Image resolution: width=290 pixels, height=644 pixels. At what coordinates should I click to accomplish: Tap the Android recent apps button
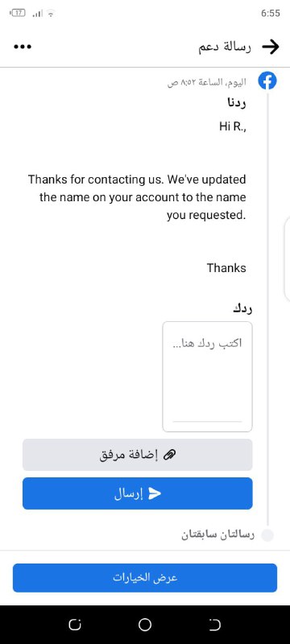click(x=75, y=625)
